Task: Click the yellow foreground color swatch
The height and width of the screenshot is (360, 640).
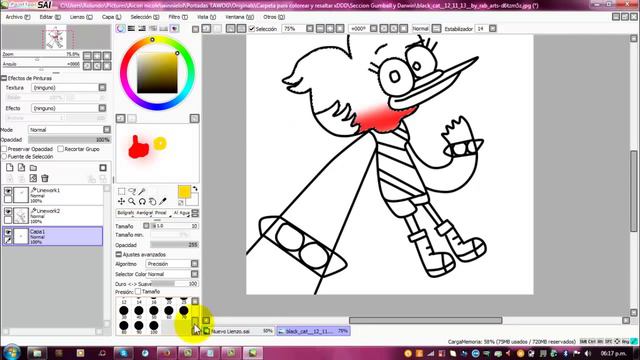Action: 184,191
